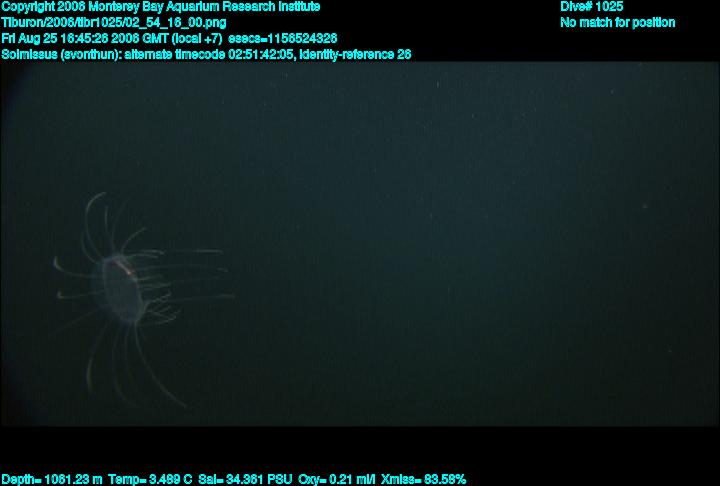Click the Solmissus (svonthun) annotation text
This screenshot has width=720, height=486.
tap(61, 55)
